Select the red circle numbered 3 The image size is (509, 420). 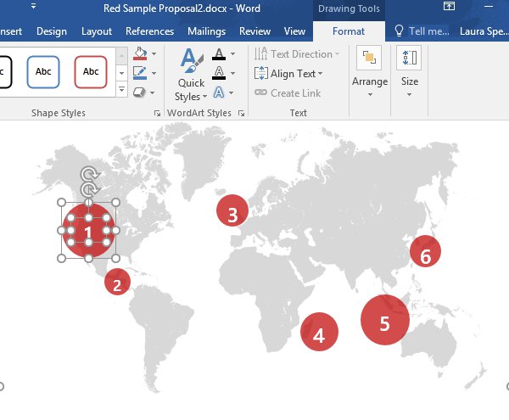click(x=232, y=210)
